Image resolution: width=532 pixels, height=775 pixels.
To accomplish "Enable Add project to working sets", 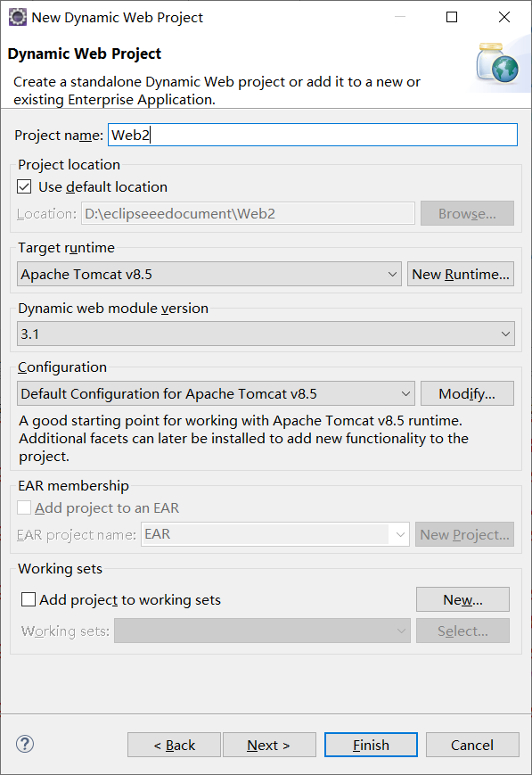I will [29, 599].
